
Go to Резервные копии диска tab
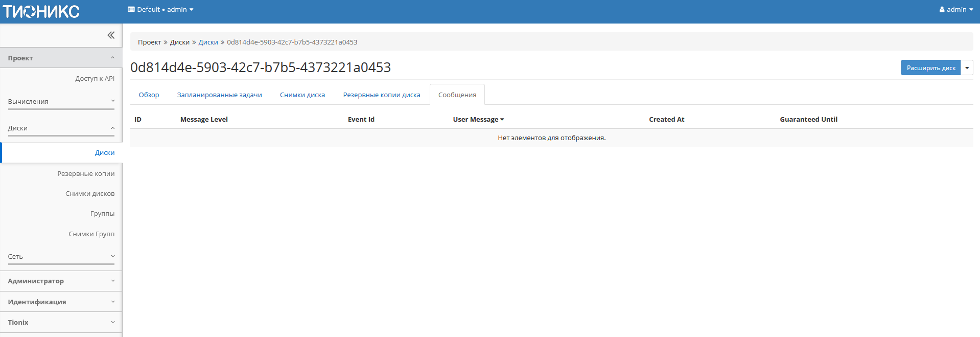[381, 95]
